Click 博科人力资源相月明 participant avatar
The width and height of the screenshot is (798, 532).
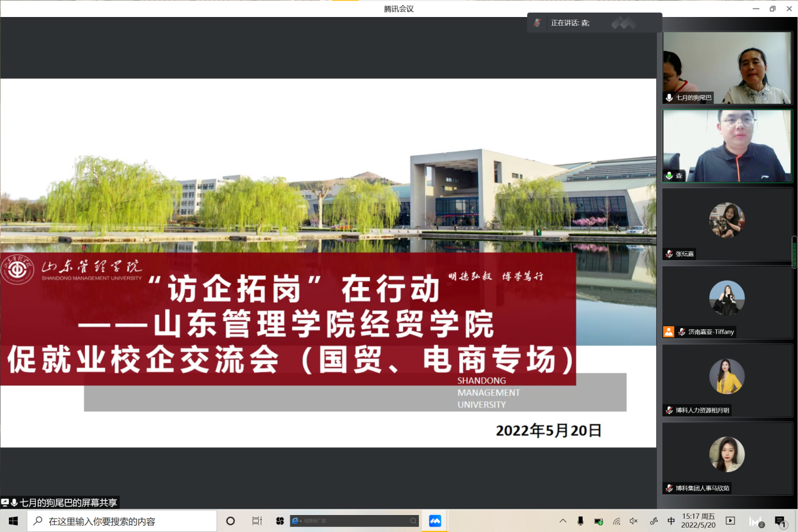[x=727, y=376]
